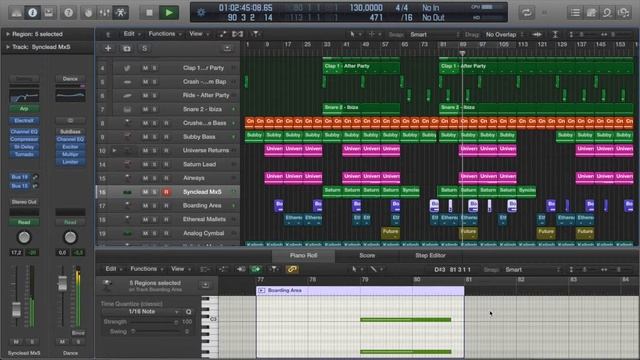
Task: Solo the Saturn Lead track
Action: 155,164
